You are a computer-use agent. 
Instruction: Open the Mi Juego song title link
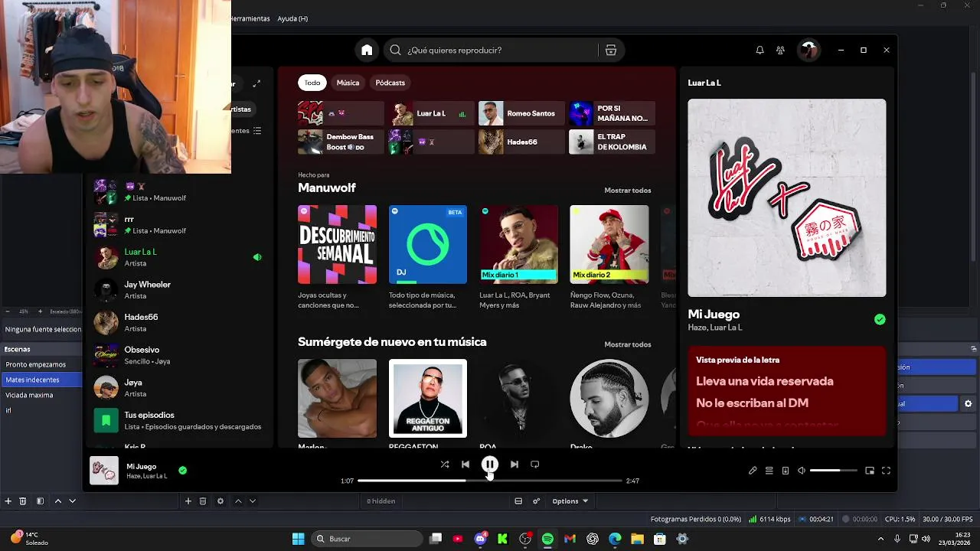click(x=142, y=466)
